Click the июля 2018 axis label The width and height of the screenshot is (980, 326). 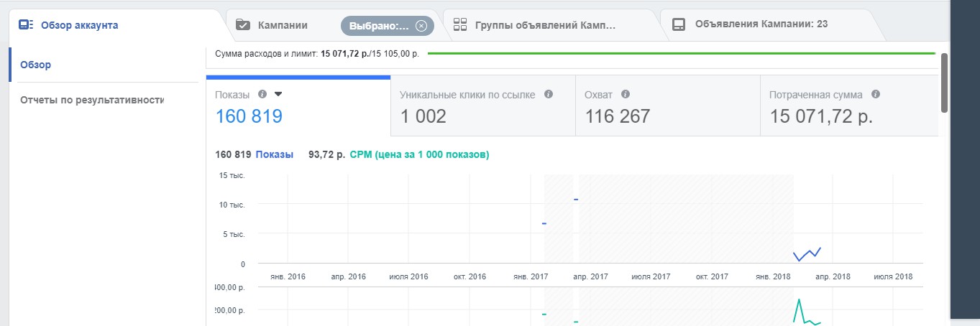tap(892, 276)
